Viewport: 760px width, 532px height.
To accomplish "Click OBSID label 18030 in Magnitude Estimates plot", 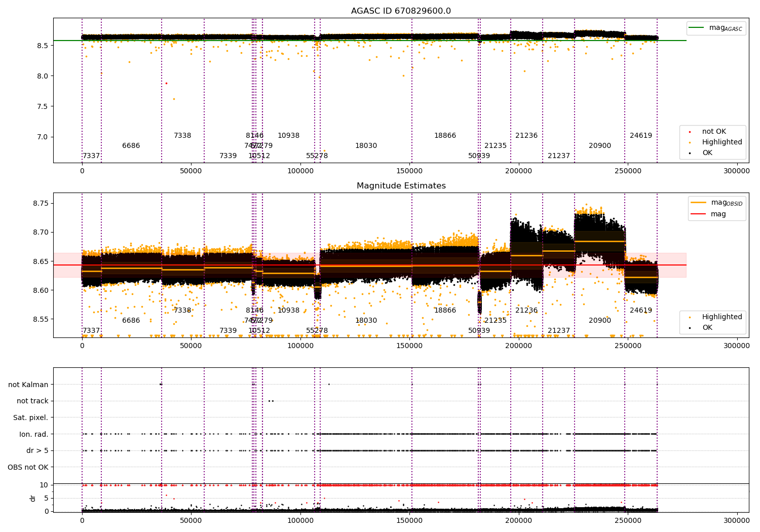I will coord(366,321).
